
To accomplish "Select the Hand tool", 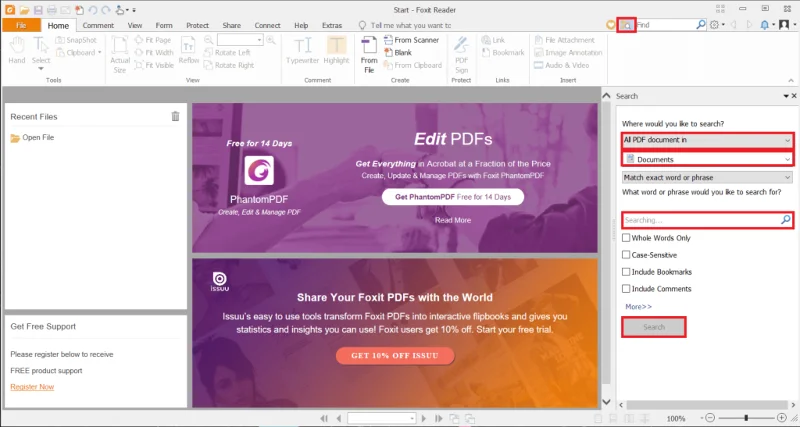I will [x=17, y=50].
